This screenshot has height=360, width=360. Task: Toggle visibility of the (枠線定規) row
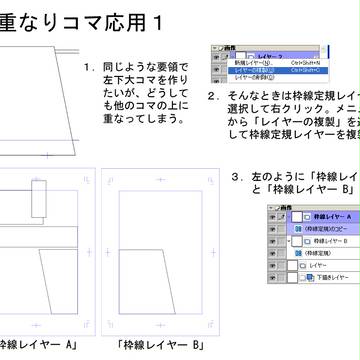tap(272, 254)
